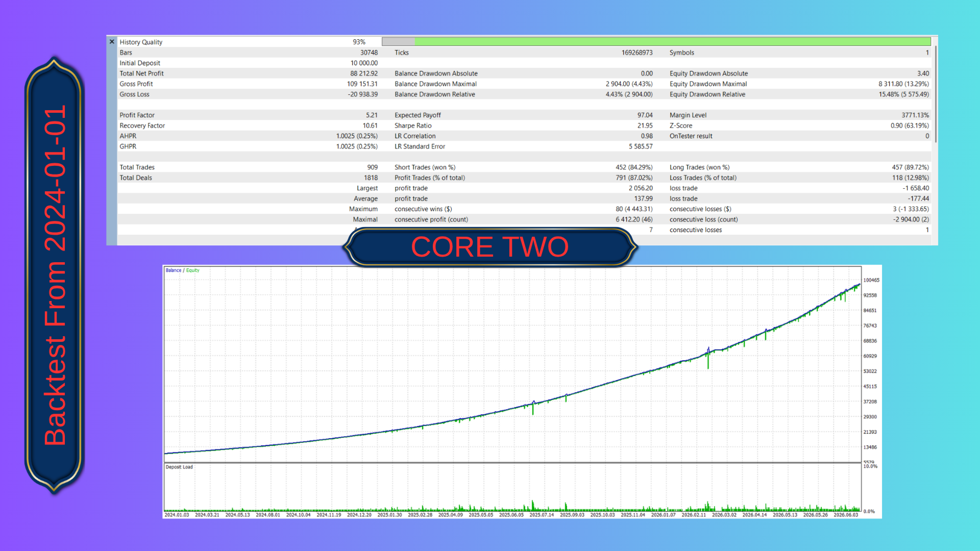Click the History Quality progress bar
The width and height of the screenshot is (980, 551).
click(x=656, y=42)
